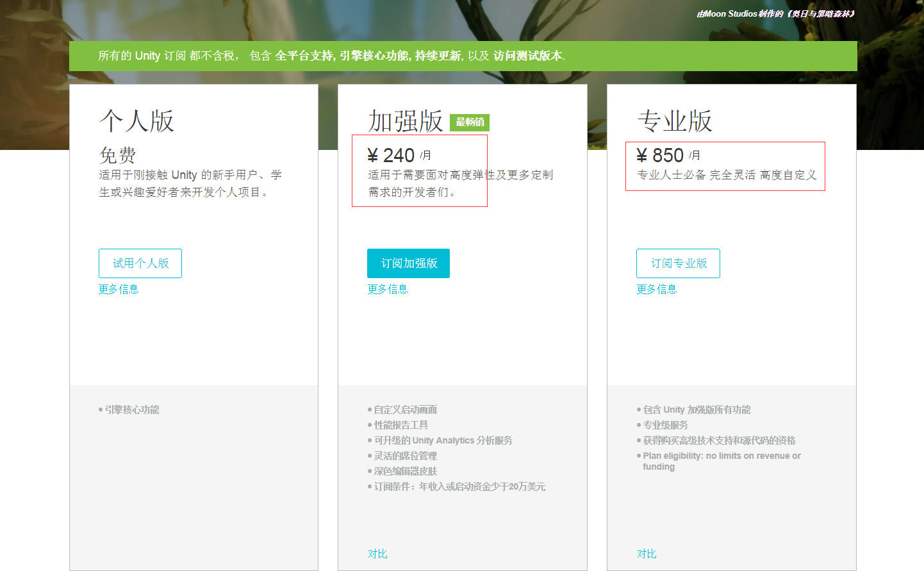Click the Plan eligibility feature item
924x571 pixels.
(719, 461)
